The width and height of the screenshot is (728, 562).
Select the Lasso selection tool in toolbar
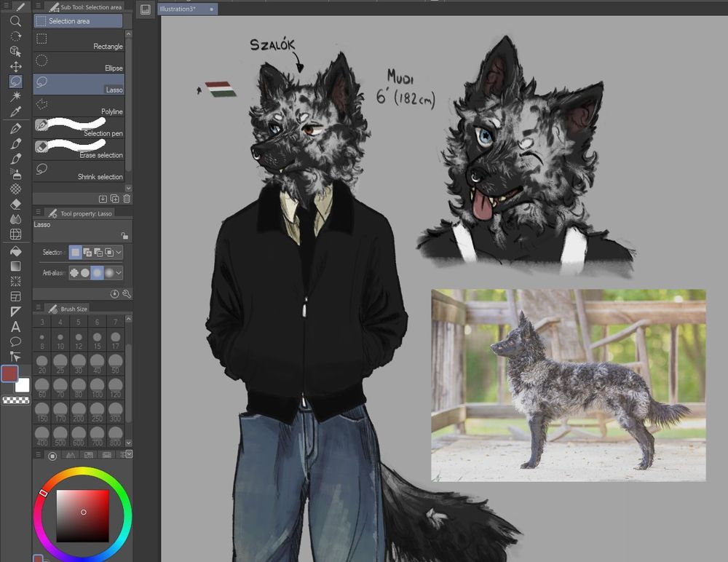tap(15, 82)
